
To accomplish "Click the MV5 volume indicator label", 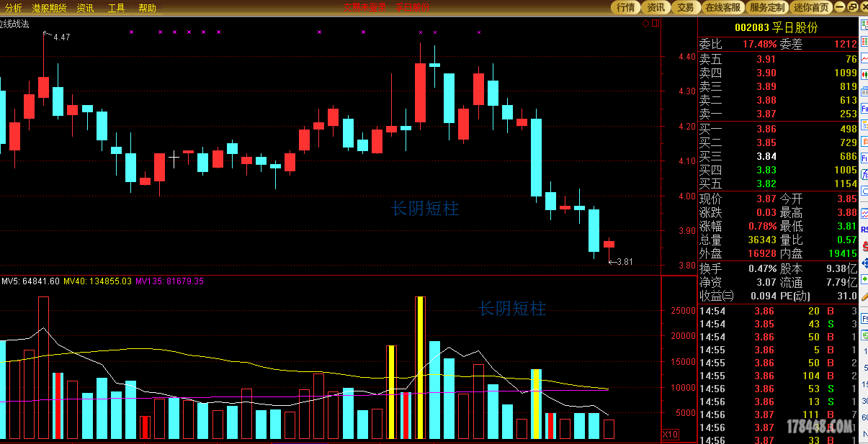I will click(30, 281).
